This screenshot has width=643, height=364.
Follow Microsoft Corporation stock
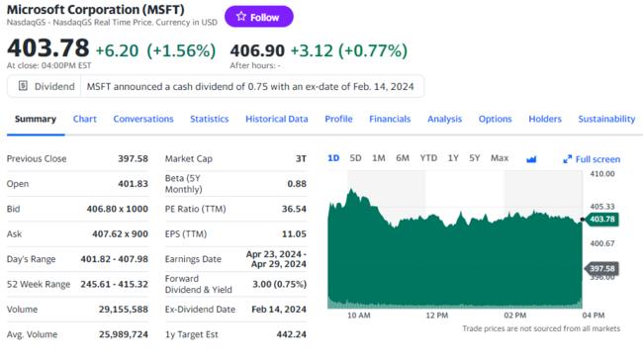coord(259,17)
